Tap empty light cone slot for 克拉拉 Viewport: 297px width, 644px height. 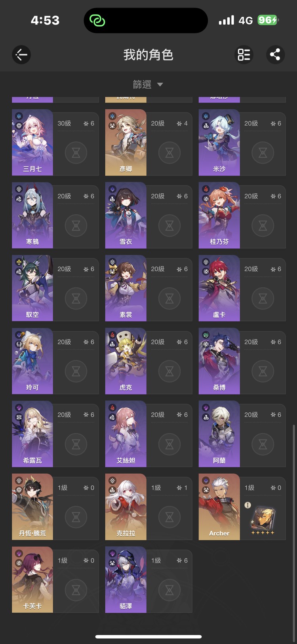[169, 517]
